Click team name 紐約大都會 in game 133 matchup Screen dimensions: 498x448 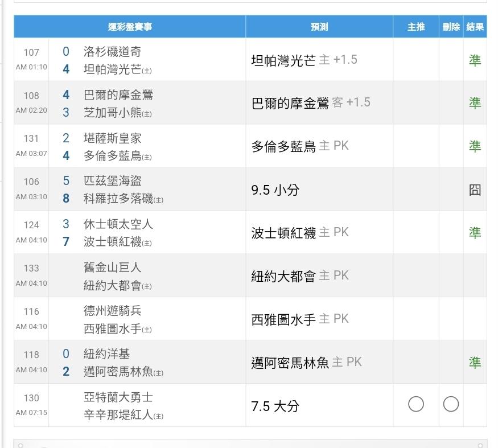(113, 285)
